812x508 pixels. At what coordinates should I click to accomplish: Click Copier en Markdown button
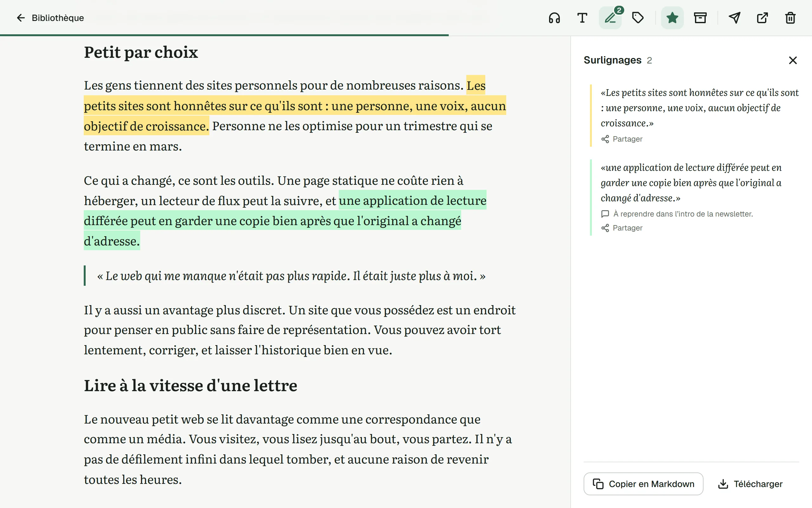tap(643, 484)
